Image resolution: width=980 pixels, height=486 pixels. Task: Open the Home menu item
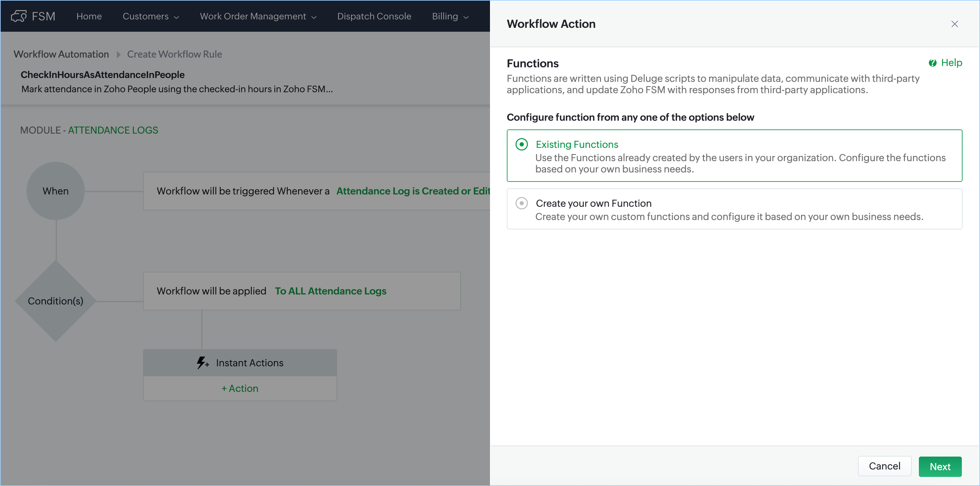pos(89,17)
